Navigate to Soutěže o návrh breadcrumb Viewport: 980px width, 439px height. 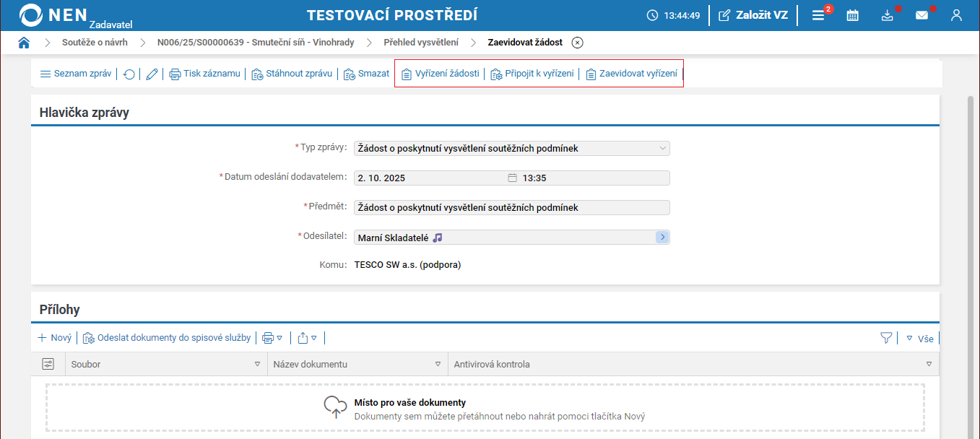click(x=95, y=43)
